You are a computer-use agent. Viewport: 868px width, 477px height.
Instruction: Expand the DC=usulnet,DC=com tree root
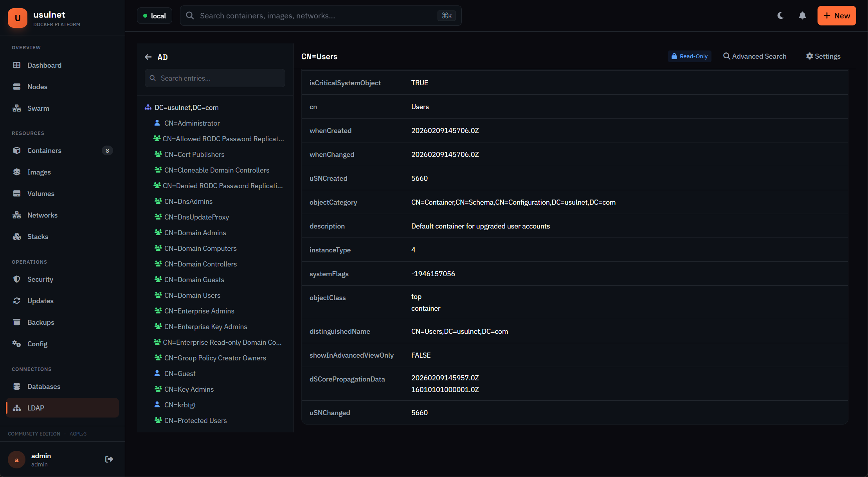186,107
